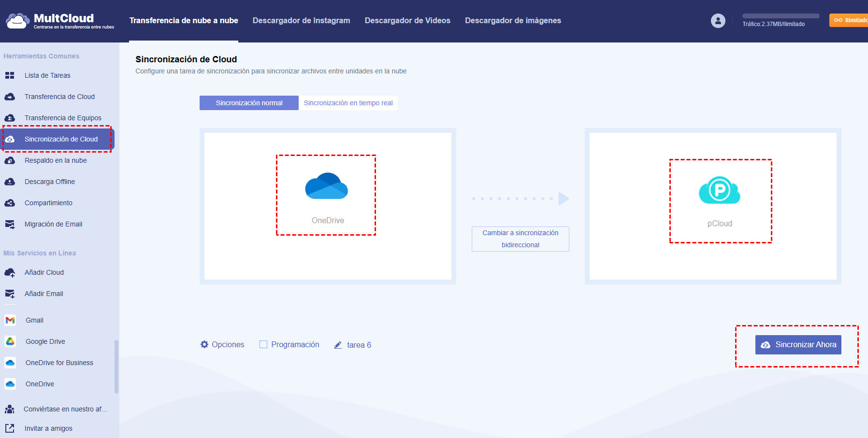Click Invitar a amigos text
Image resolution: width=868 pixels, height=438 pixels.
pyautogui.click(x=48, y=428)
